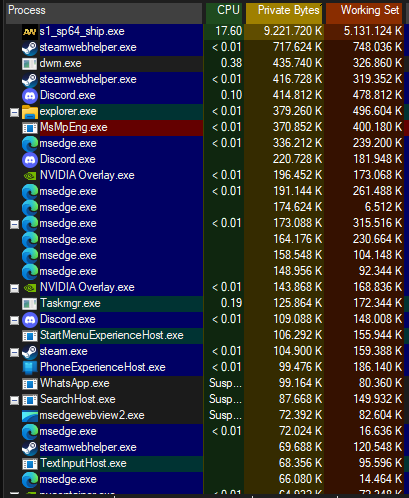The height and width of the screenshot is (498, 409).
Task: Click the s1_sp64_ship.exe process icon
Action: (30, 31)
